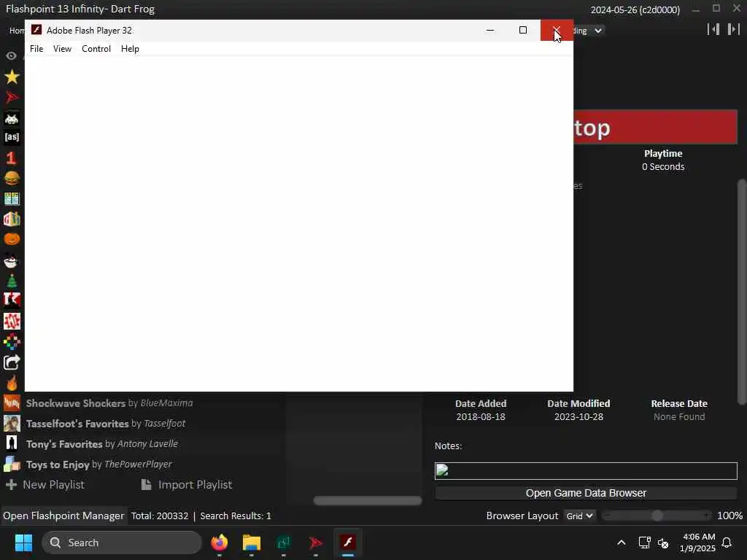Screen dimensions: 747x560
Task: Select the hamburger playlist icon
Action: pyautogui.click(x=12, y=178)
